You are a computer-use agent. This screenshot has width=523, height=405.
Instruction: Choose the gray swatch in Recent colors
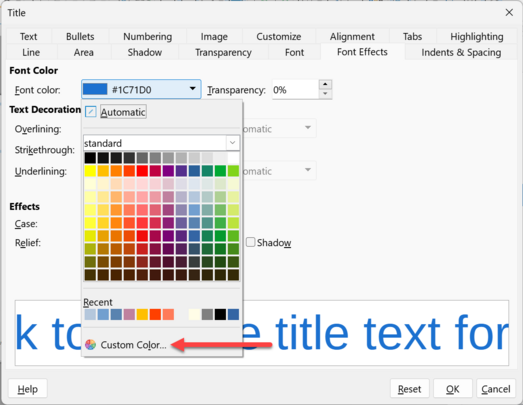[207, 314]
